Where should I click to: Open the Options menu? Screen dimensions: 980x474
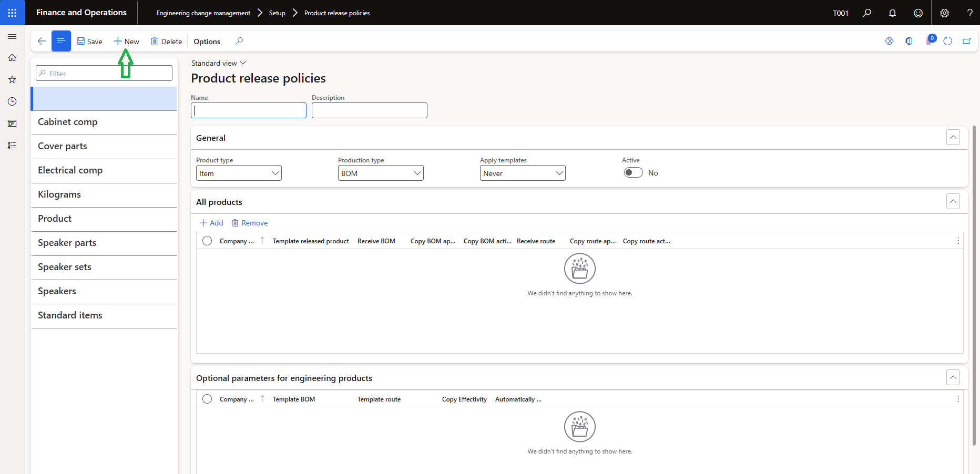tap(206, 41)
